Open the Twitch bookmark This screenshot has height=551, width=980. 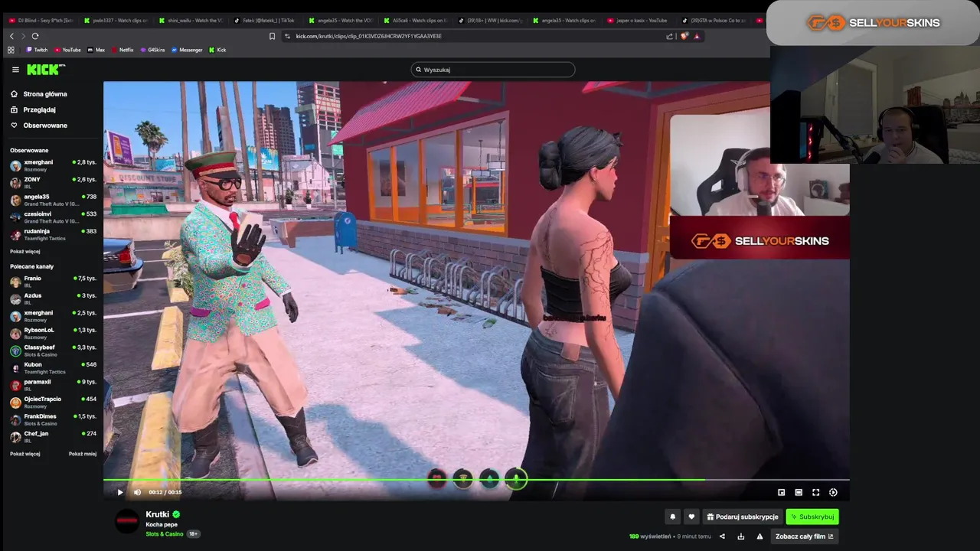coord(37,50)
